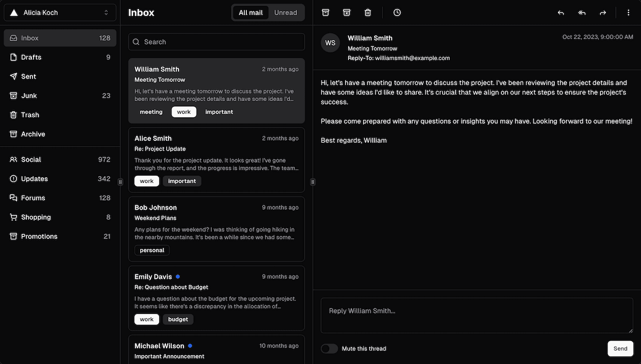641x364 pixels.
Task: Open the Junk folder
Action: [x=29, y=95]
